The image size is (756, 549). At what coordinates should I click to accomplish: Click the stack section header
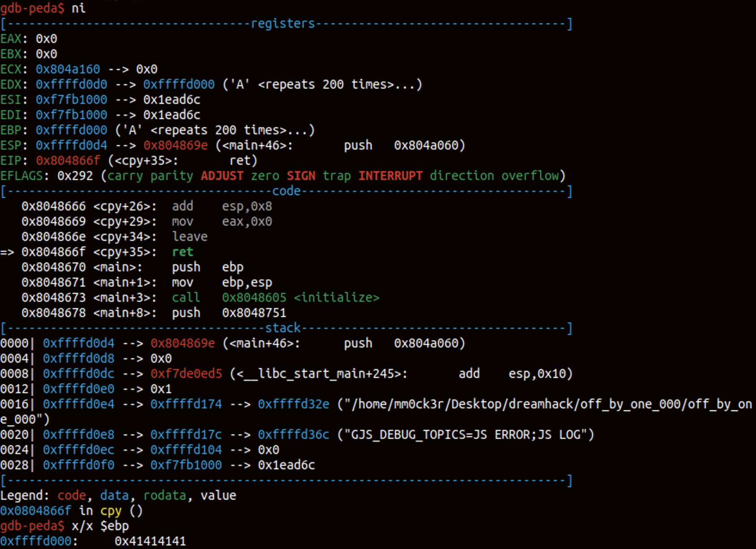[x=283, y=328]
